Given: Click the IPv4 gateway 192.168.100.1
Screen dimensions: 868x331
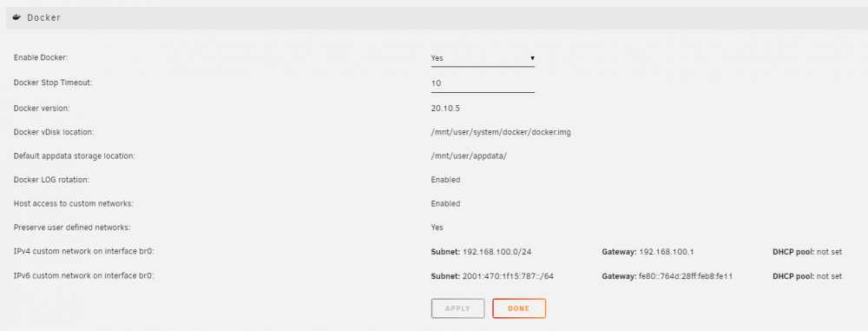Looking at the screenshot, I should (667, 252).
